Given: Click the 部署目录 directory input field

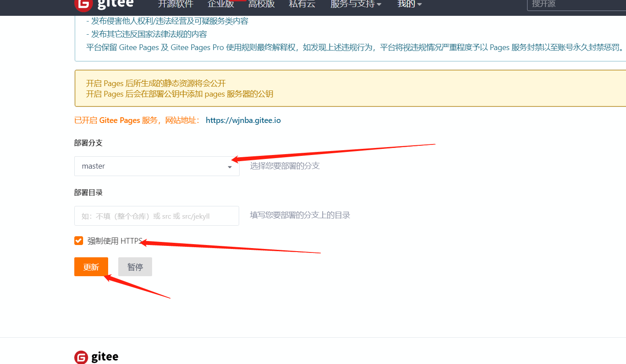Looking at the screenshot, I should point(156,216).
